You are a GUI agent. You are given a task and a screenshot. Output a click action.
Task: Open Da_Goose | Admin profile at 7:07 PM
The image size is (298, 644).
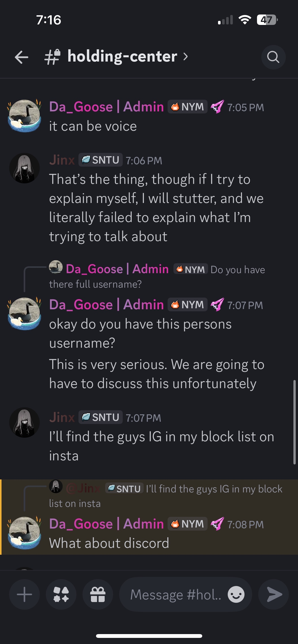[x=106, y=305]
